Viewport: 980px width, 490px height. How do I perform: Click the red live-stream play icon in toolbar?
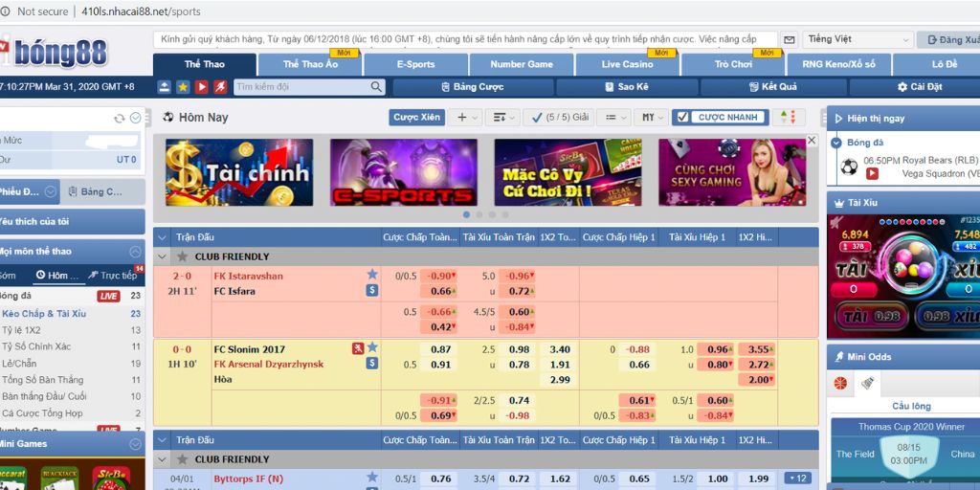[202, 87]
